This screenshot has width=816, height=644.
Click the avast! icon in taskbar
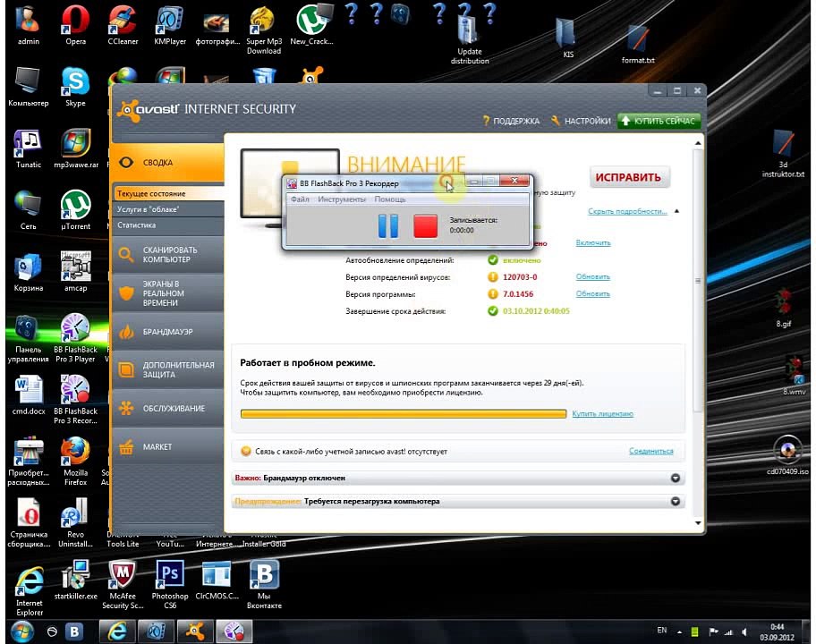pos(195,631)
